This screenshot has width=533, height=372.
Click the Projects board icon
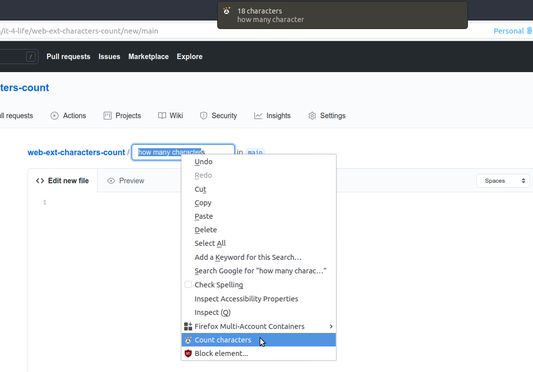click(107, 116)
